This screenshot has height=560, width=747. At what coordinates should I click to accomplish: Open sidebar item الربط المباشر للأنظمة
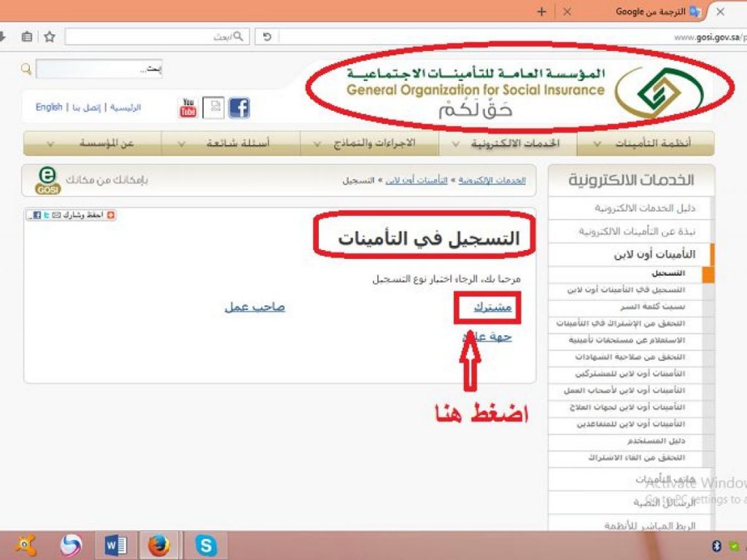650,526
